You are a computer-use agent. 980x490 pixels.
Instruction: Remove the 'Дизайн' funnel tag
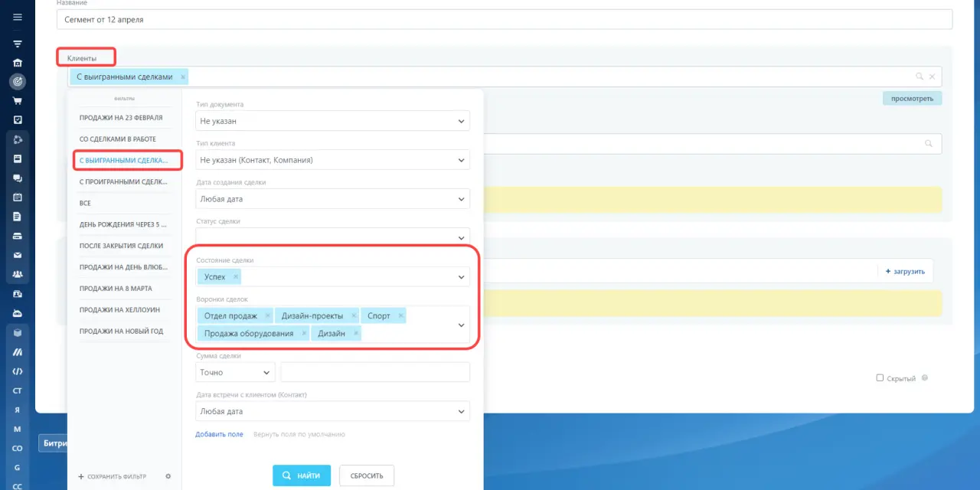pos(355,333)
